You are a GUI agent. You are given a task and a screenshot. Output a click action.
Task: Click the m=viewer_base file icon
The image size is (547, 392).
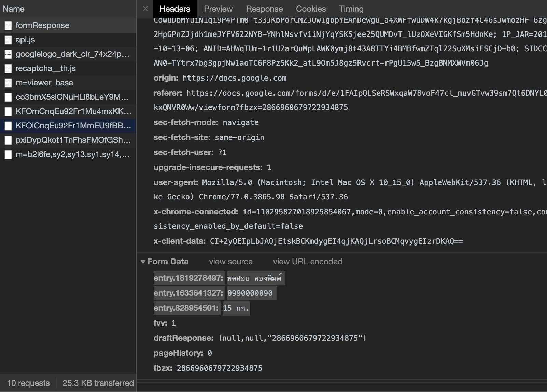(8, 83)
